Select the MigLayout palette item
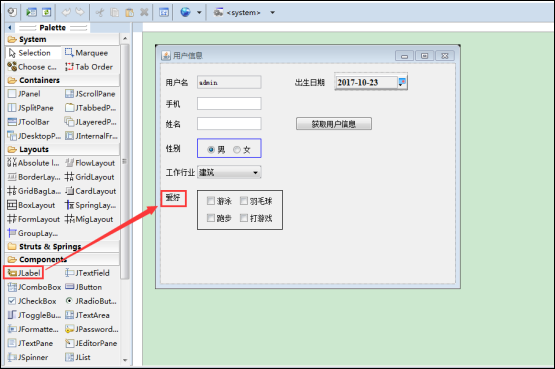 (x=89, y=219)
